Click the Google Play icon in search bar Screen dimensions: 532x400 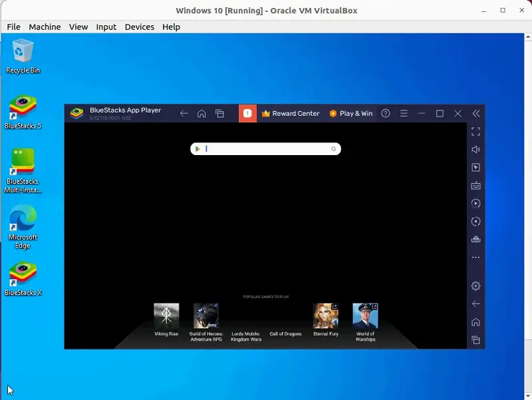pyautogui.click(x=198, y=148)
